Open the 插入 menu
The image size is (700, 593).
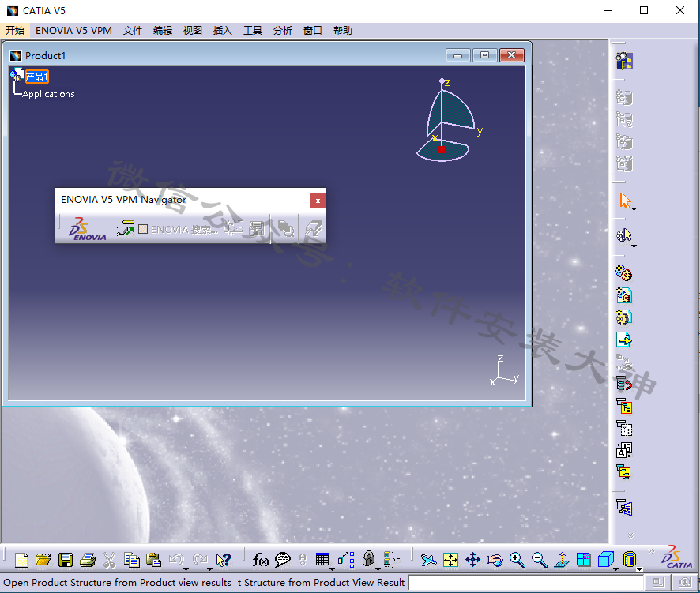click(222, 30)
